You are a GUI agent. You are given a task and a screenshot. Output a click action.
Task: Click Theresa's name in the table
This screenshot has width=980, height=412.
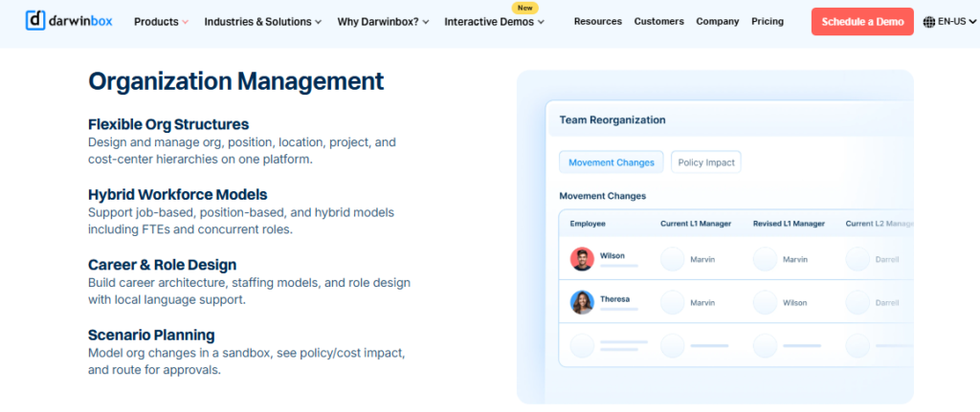click(x=614, y=299)
